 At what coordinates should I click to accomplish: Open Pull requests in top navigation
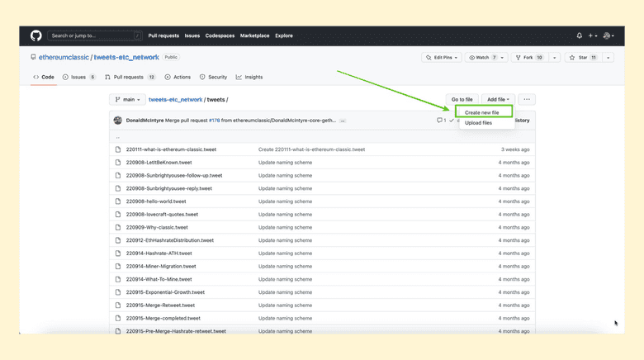coord(163,36)
